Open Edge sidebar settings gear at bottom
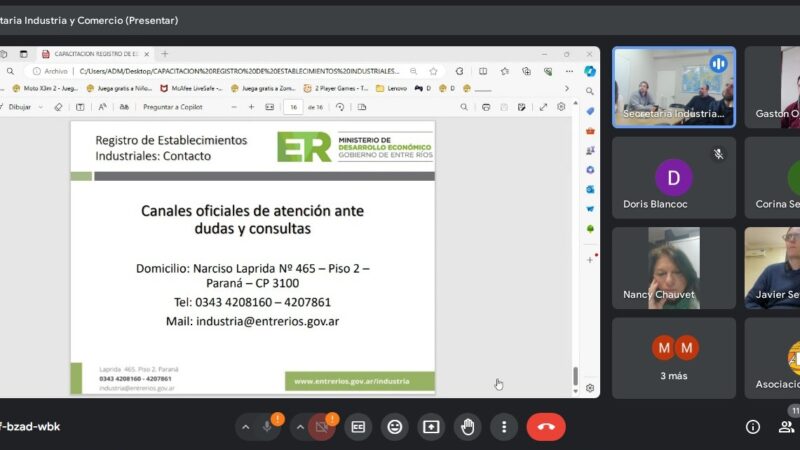 (x=590, y=388)
